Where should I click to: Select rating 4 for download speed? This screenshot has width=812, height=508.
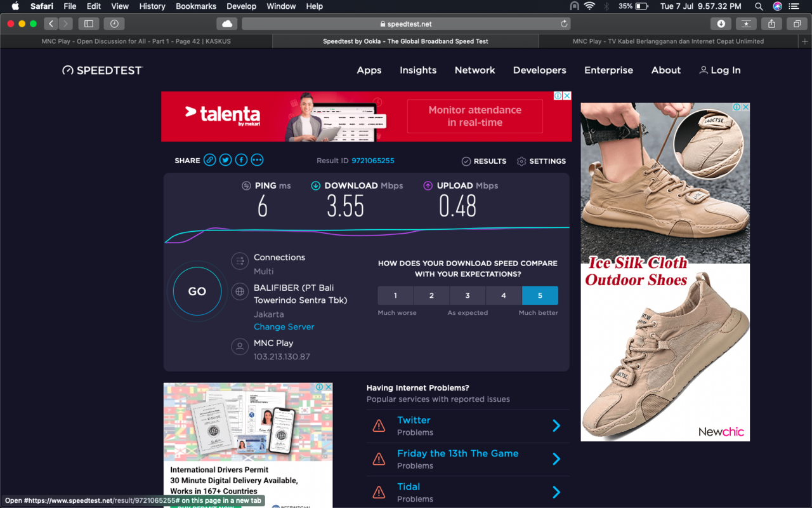[504, 295]
